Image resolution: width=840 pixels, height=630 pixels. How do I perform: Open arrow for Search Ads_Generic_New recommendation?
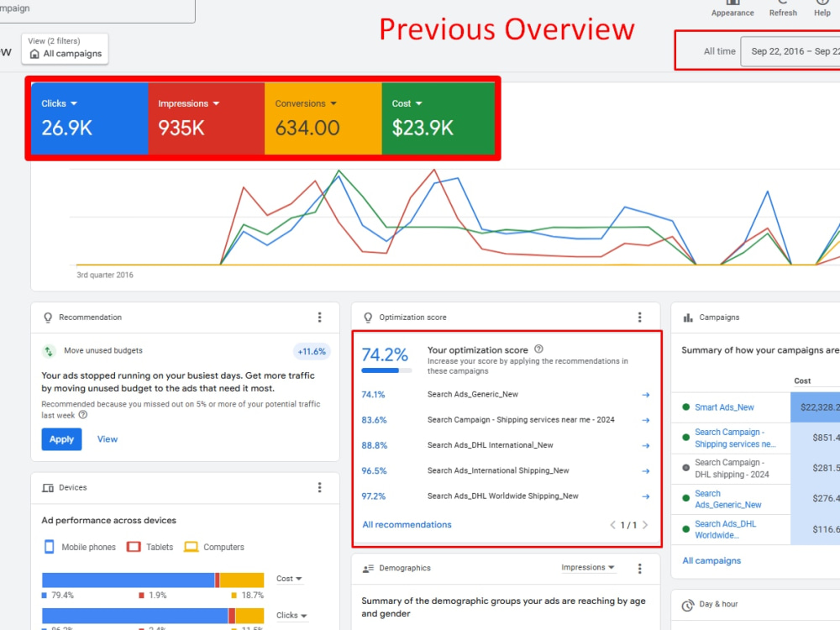point(645,395)
